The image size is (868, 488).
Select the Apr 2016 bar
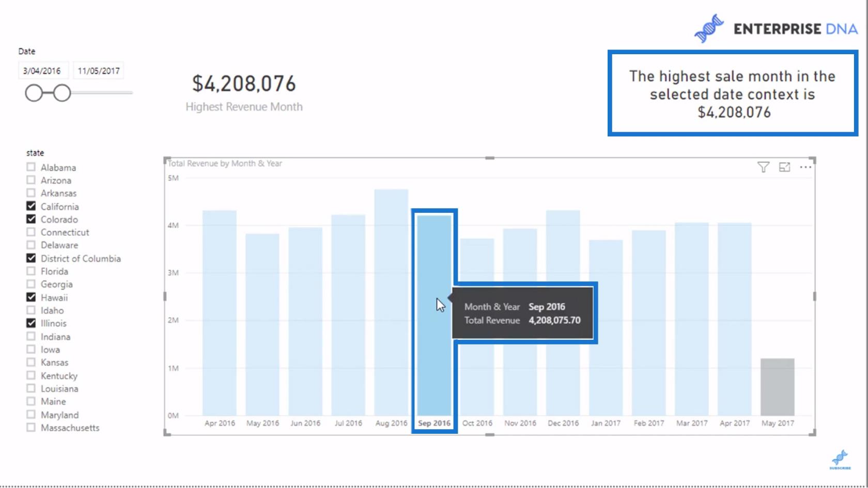pos(220,313)
